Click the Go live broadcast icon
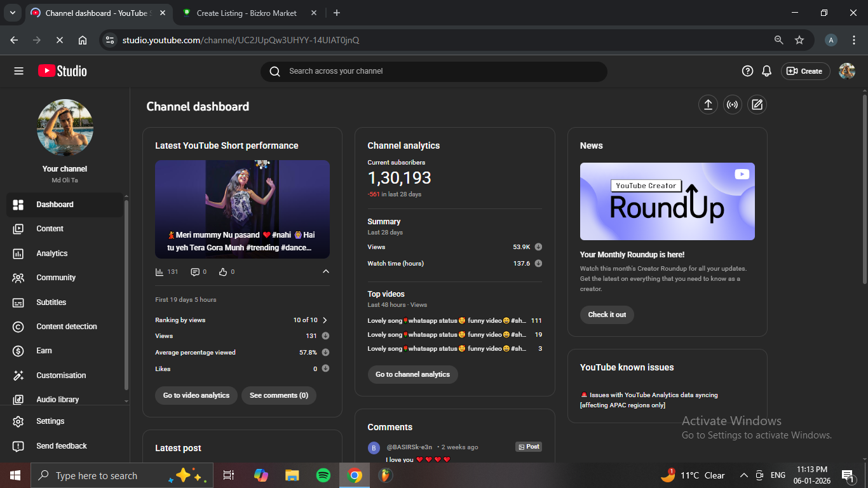Image resolution: width=868 pixels, height=488 pixels. 733,105
